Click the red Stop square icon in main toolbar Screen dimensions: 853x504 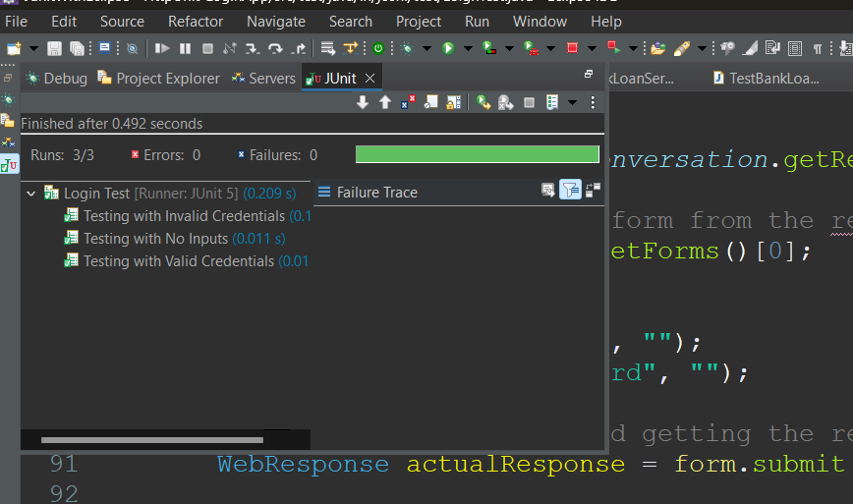[572, 48]
